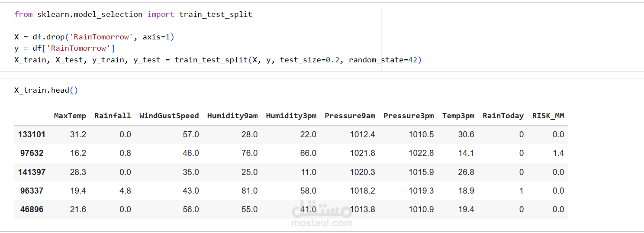Viewport: 644px width, 233px height.
Task: Select row index 133101
Action: coord(32,135)
